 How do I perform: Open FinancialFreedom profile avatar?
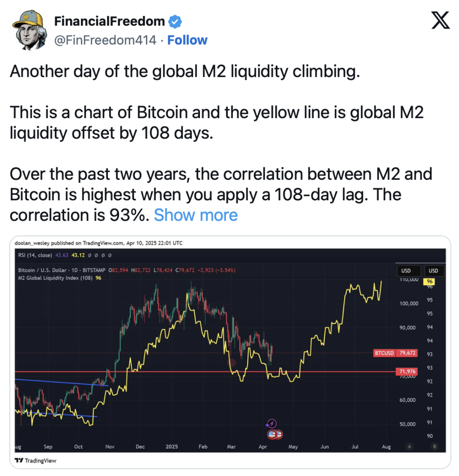point(30,30)
